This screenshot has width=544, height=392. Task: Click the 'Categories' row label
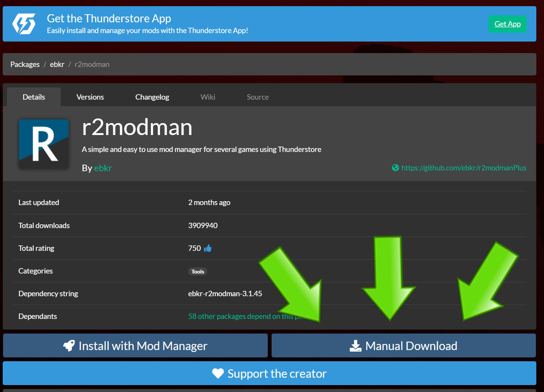tap(36, 271)
